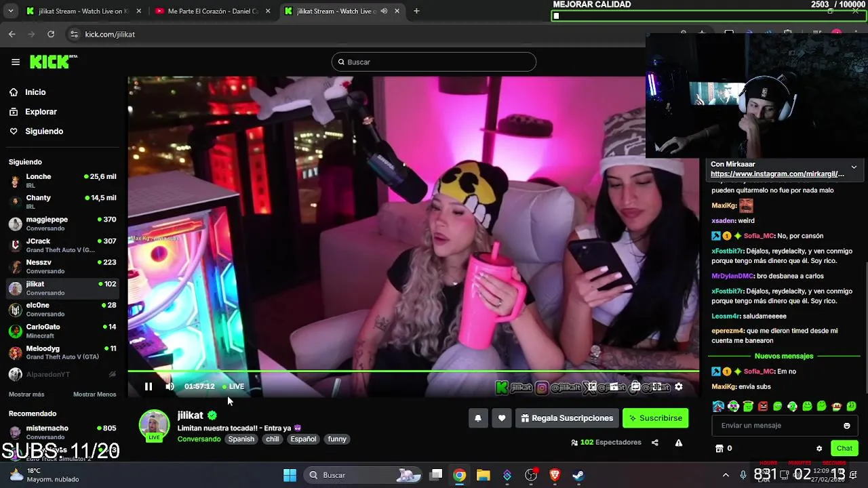Select the active jilikat Stream tab
Image resolution: width=868 pixels, height=488 pixels.
point(342,11)
